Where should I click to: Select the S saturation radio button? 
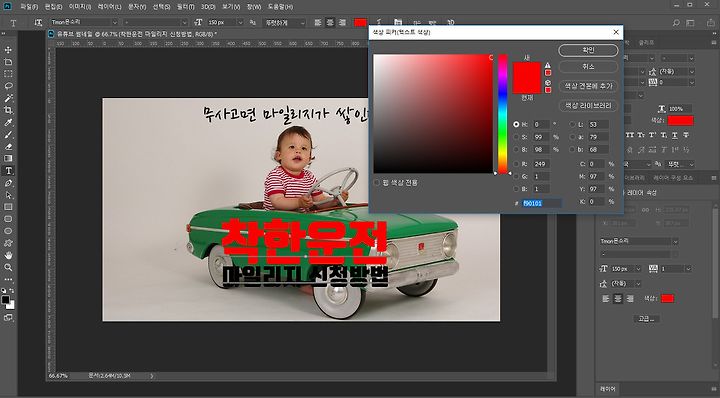pos(516,137)
